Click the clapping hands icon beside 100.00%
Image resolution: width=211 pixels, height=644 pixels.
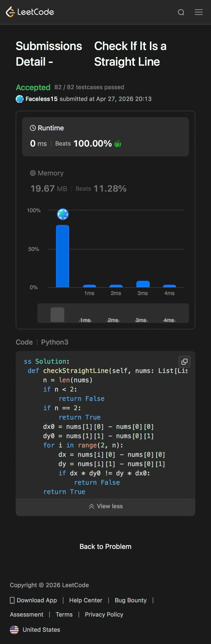(118, 144)
